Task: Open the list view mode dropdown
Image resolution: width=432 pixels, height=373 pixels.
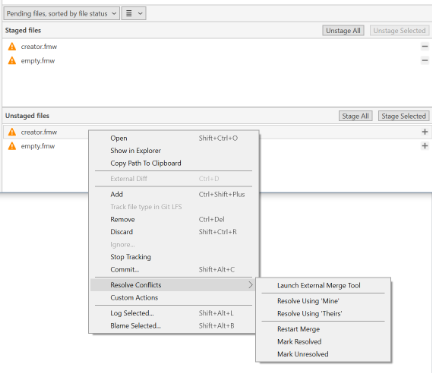Action: tap(134, 13)
